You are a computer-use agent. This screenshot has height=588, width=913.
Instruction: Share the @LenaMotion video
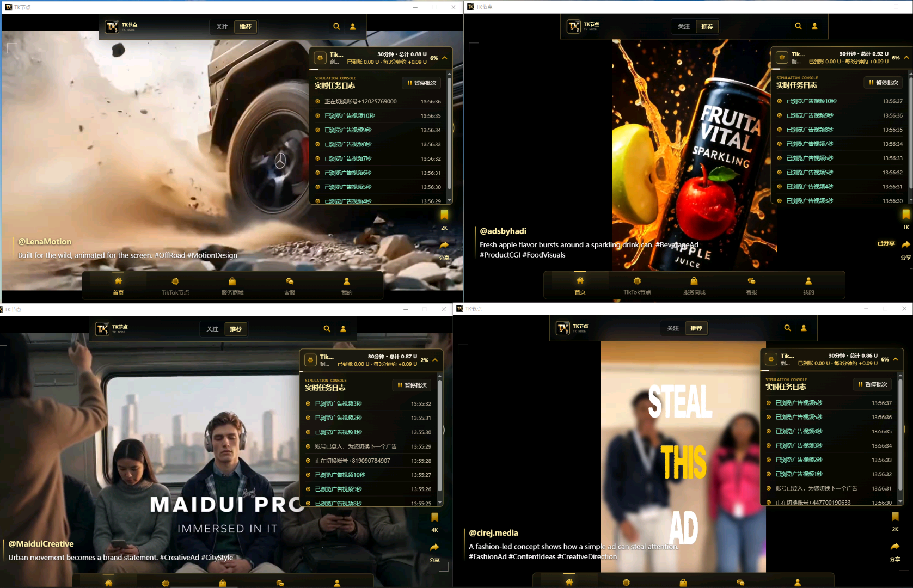pyautogui.click(x=444, y=245)
